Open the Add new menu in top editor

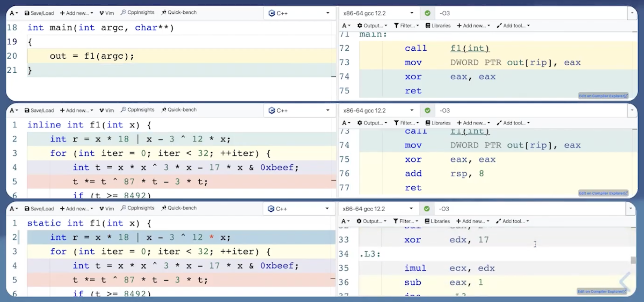[x=76, y=13]
